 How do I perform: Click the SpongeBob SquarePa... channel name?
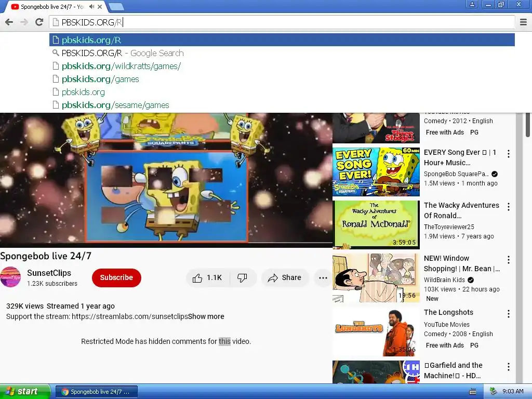456,174
